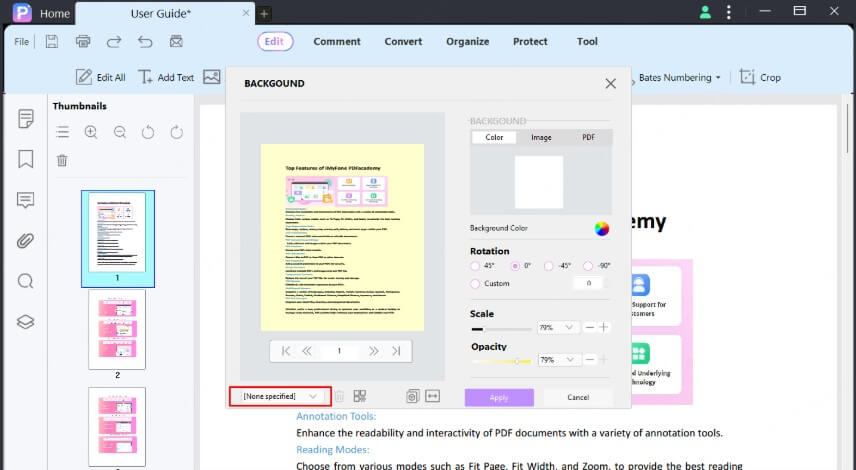
Task: Click the Undo arrow icon
Action: 145,41
